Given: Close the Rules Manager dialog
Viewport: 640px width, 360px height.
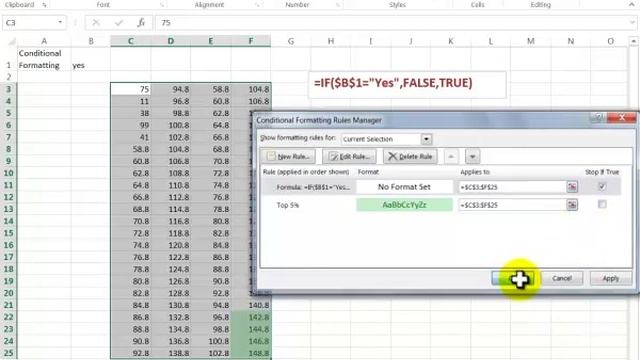Looking at the screenshot, I should tap(621, 118).
